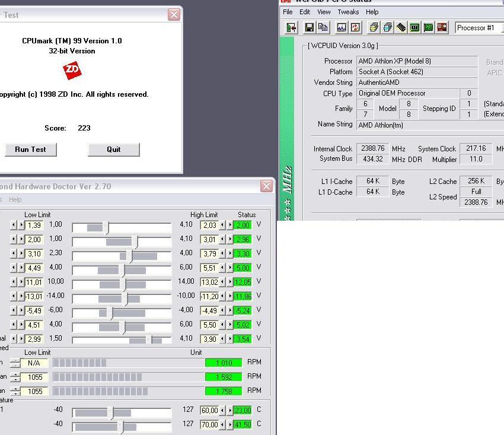Click the yellow stacked windows icon in WCPUID
Viewport: 504px width, 435px height.
[374, 28]
